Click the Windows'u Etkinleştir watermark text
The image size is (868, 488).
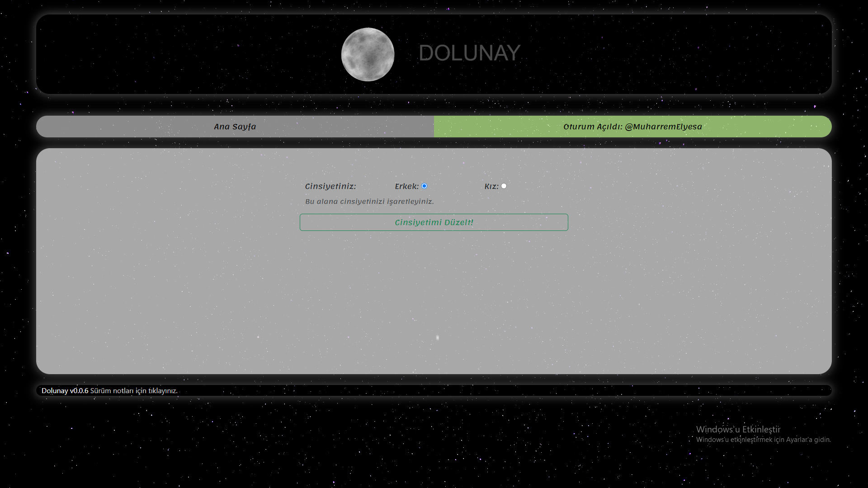[738, 430]
